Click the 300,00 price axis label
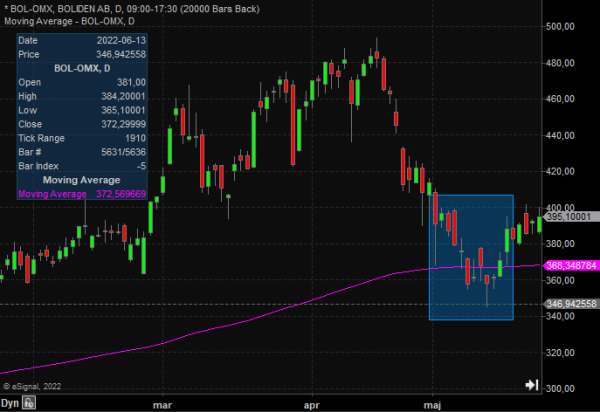This screenshot has height=412, width=600. [560, 389]
